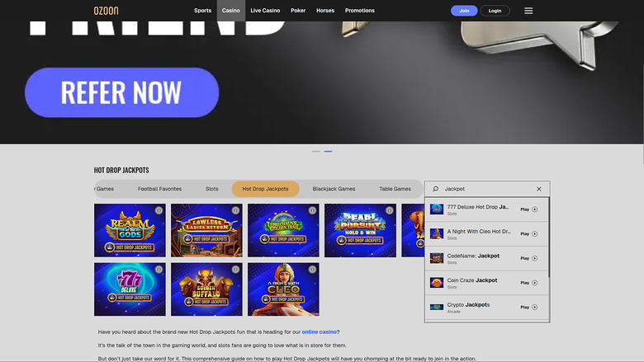Open Promotions page
The image size is (644, 362).
[x=360, y=11]
